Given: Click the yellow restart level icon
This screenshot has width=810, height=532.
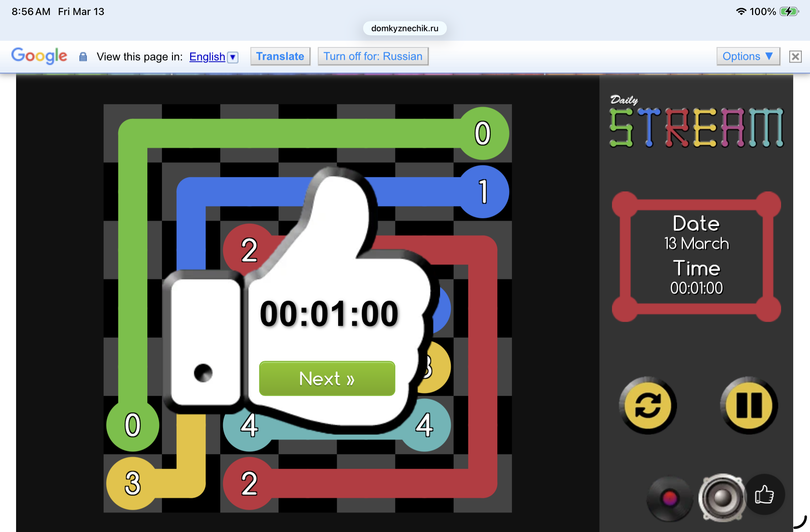Looking at the screenshot, I should point(647,405).
